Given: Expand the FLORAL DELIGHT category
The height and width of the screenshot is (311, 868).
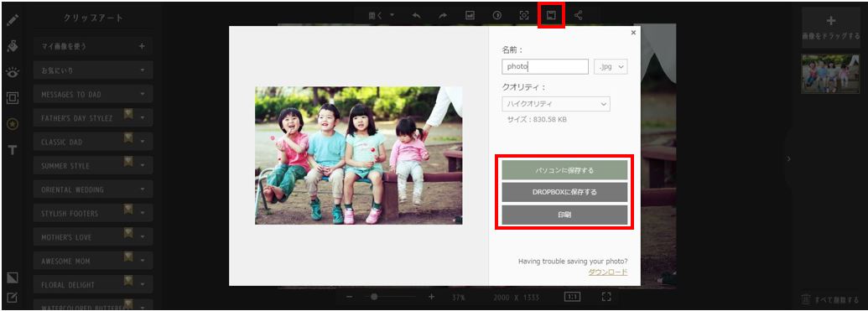Looking at the screenshot, I should tap(143, 284).
